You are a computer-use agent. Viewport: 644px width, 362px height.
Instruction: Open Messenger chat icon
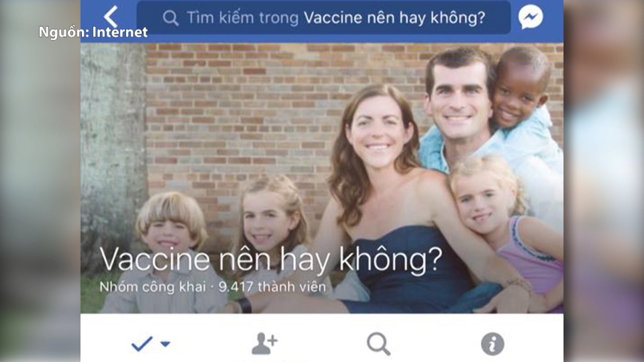pyautogui.click(x=531, y=17)
